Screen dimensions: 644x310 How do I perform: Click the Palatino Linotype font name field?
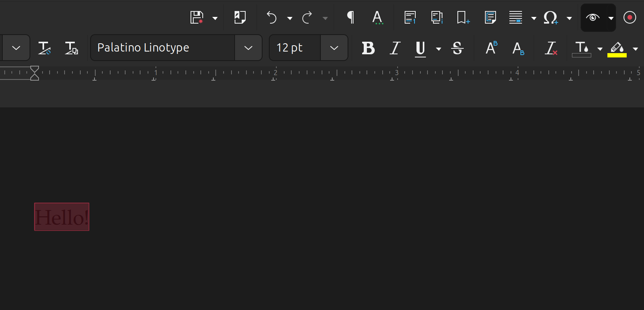pos(163,48)
